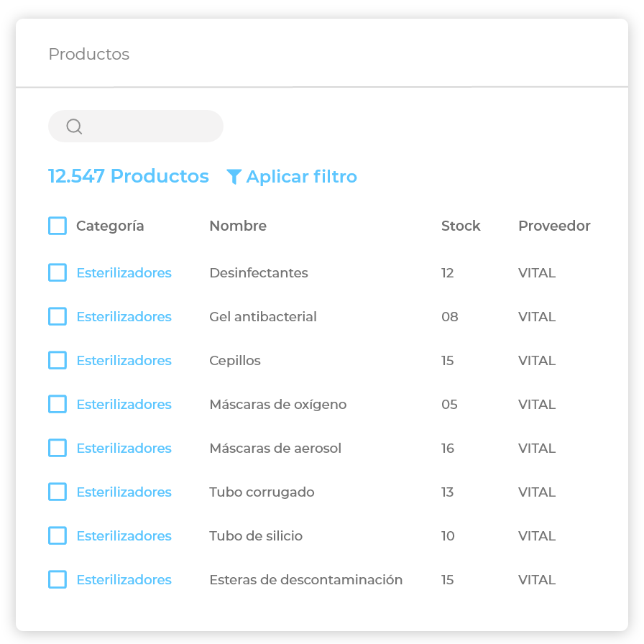
Task: Open the Esterilizadores link for Desinfectantes
Action: (x=124, y=273)
